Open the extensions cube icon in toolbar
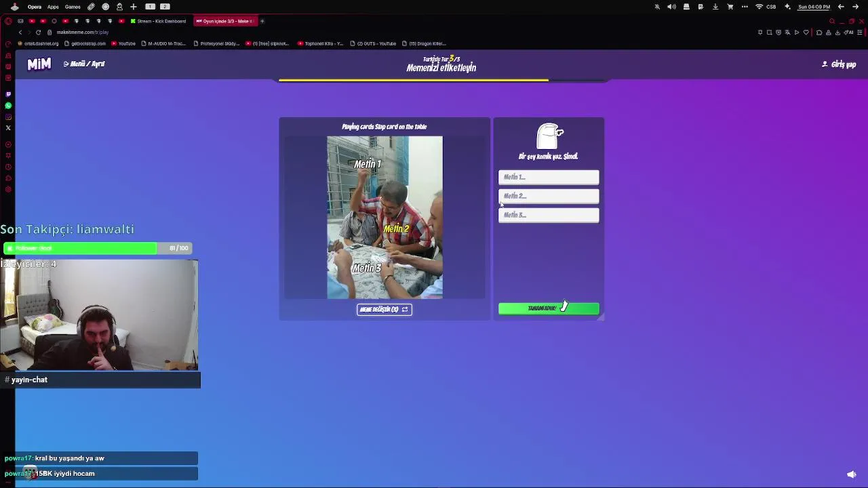Screen dimensions: 868x488 (x=819, y=33)
